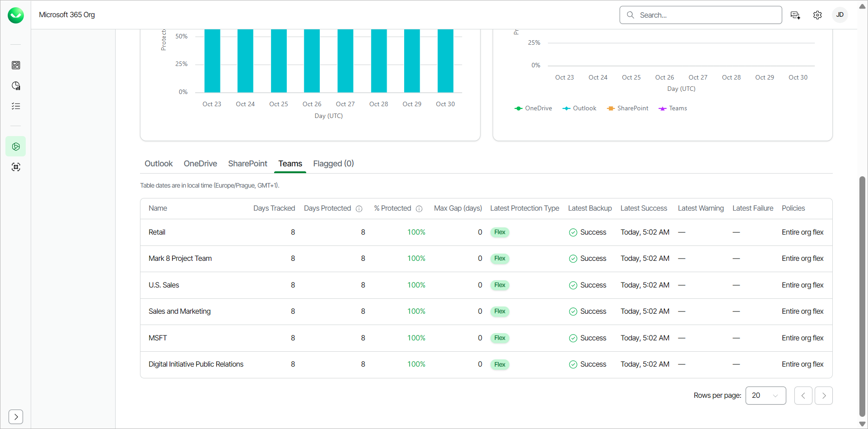Viewport: 868px width, 429px height.
Task: Click Success check icon in MSFT row
Action: point(573,338)
